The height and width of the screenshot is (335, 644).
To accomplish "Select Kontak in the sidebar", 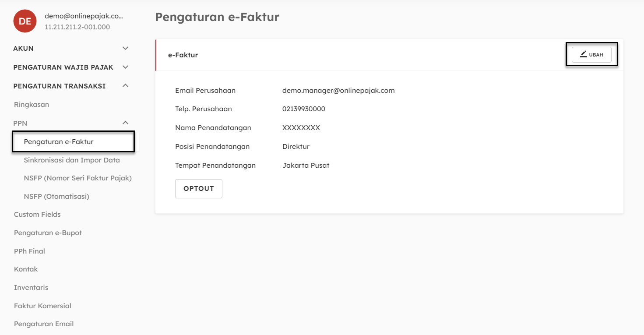I will coord(26,269).
